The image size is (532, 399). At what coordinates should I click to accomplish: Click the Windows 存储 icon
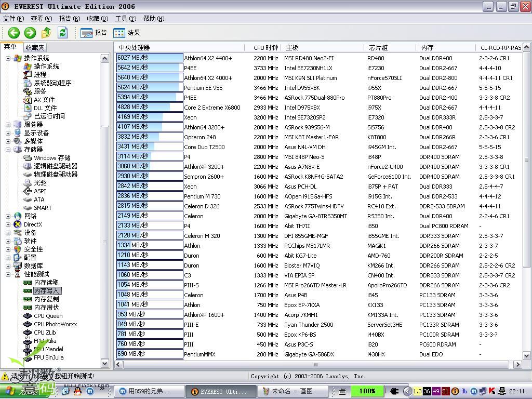pos(28,158)
